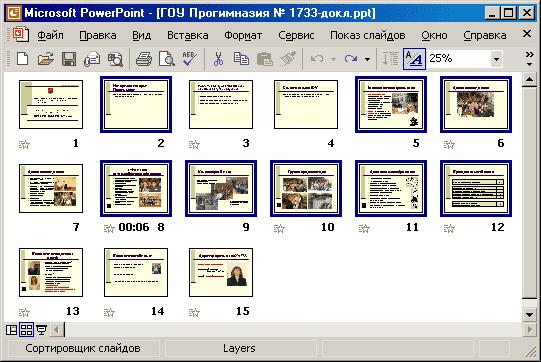The height and width of the screenshot is (362, 541).
Task: Start slide show from the bottom view buttons
Action: click(41, 330)
